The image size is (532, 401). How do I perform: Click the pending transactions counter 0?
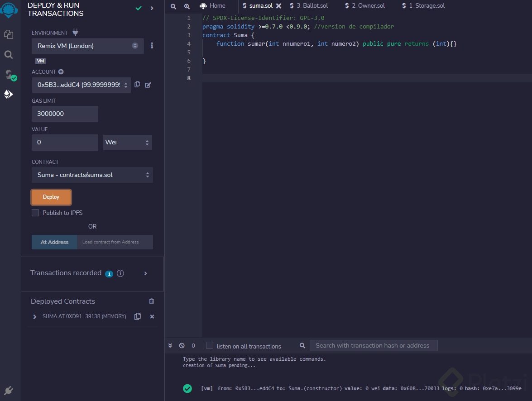click(193, 346)
